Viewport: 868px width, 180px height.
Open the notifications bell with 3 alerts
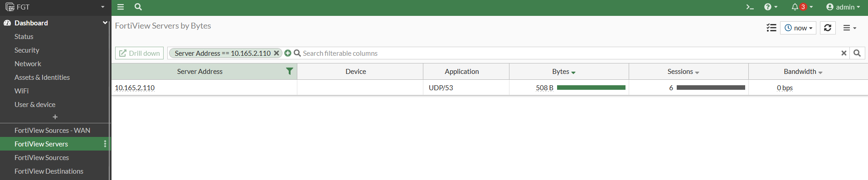[802, 7]
